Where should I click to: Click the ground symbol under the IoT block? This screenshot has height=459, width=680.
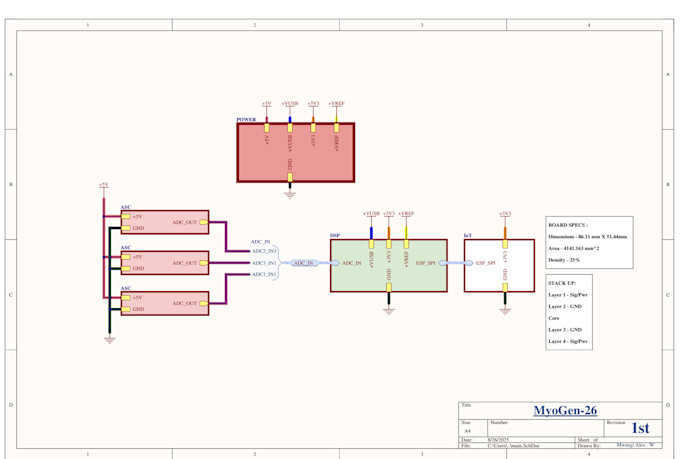click(505, 311)
